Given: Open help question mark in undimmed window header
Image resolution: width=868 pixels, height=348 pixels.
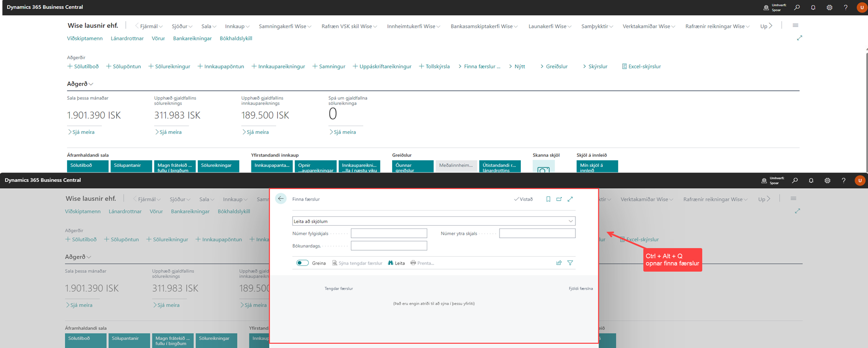Looking at the screenshot, I should [845, 7].
